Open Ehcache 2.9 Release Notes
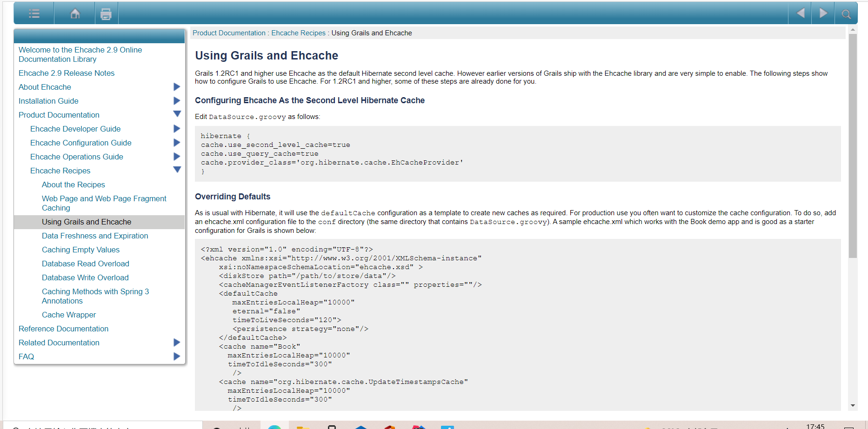 coord(67,73)
